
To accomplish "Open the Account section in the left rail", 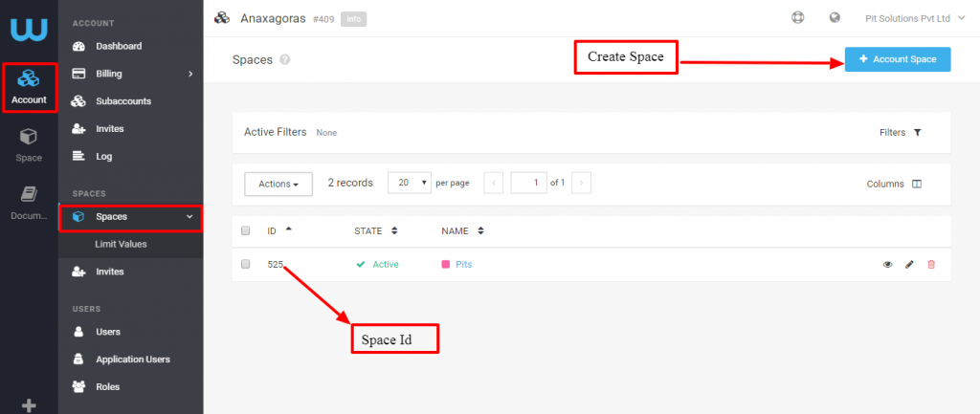I will pyautogui.click(x=29, y=87).
